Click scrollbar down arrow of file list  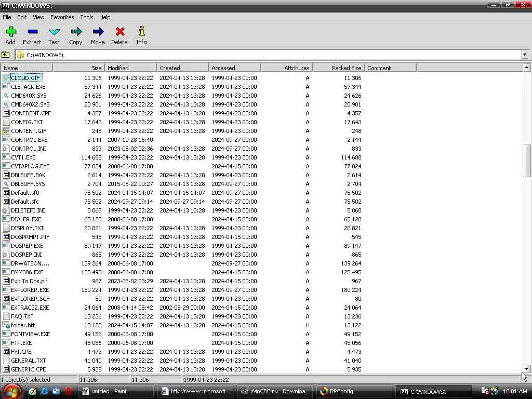pos(527,369)
